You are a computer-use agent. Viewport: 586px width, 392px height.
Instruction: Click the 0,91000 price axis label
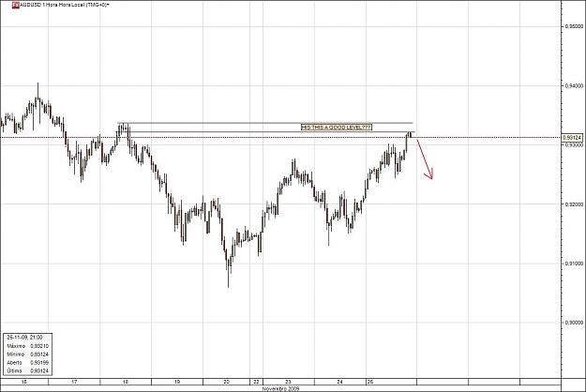coord(573,264)
